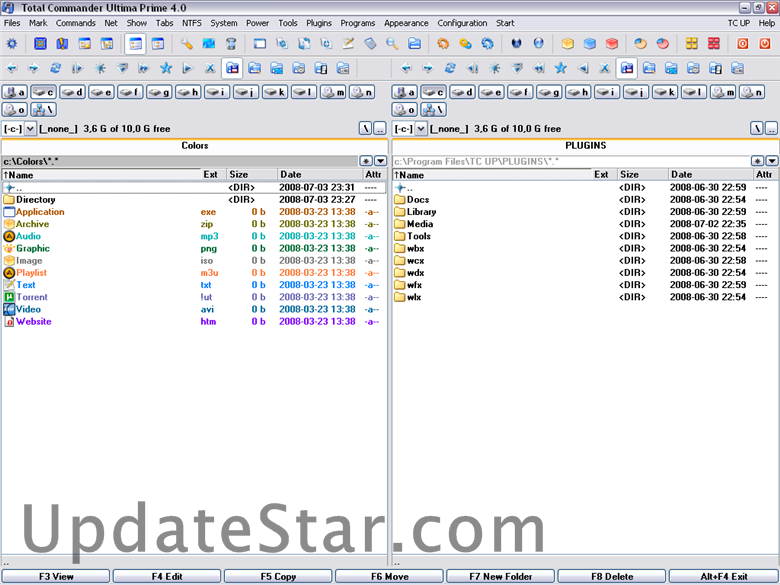Click the F5 Copy button
The image size is (780, 585).
(278, 577)
